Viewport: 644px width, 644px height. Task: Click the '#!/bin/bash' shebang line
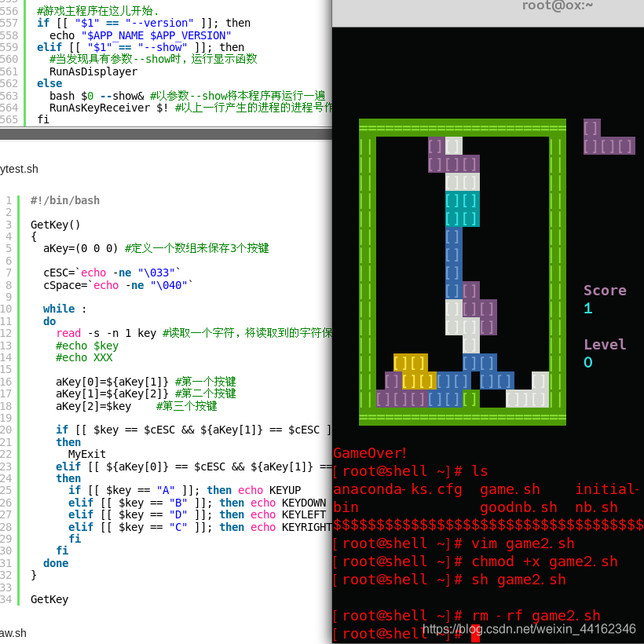click(65, 200)
